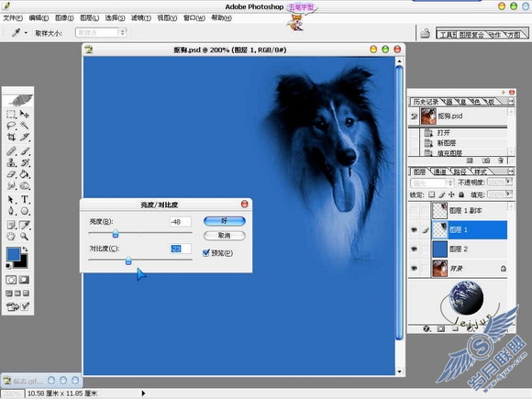Confirm with the 好 button
Image resolution: width=532 pixels, height=399 pixels.
[x=225, y=221]
